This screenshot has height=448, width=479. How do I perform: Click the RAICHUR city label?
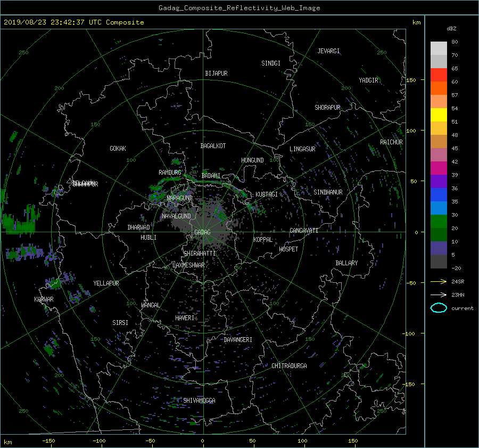[391, 142]
